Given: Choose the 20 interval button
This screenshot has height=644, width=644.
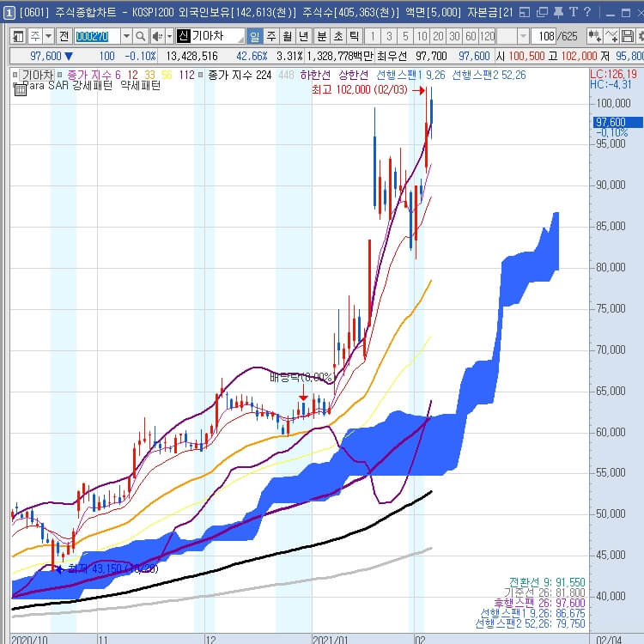Looking at the screenshot, I should pyautogui.click(x=438, y=37).
